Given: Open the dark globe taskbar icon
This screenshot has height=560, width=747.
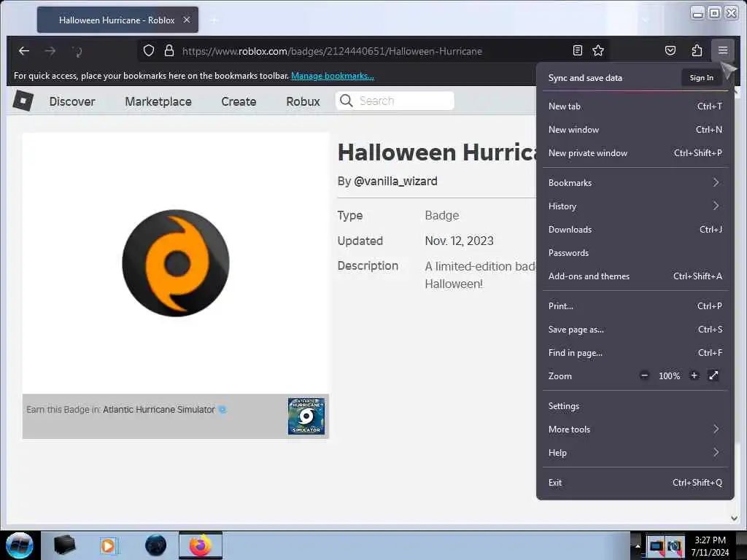Looking at the screenshot, I should coord(156,545).
